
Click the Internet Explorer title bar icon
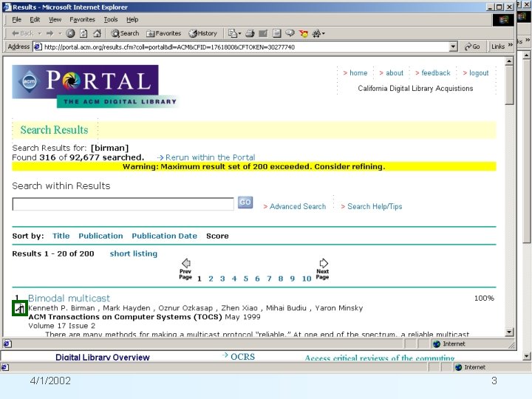pyautogui.click(x=7, y=7)
